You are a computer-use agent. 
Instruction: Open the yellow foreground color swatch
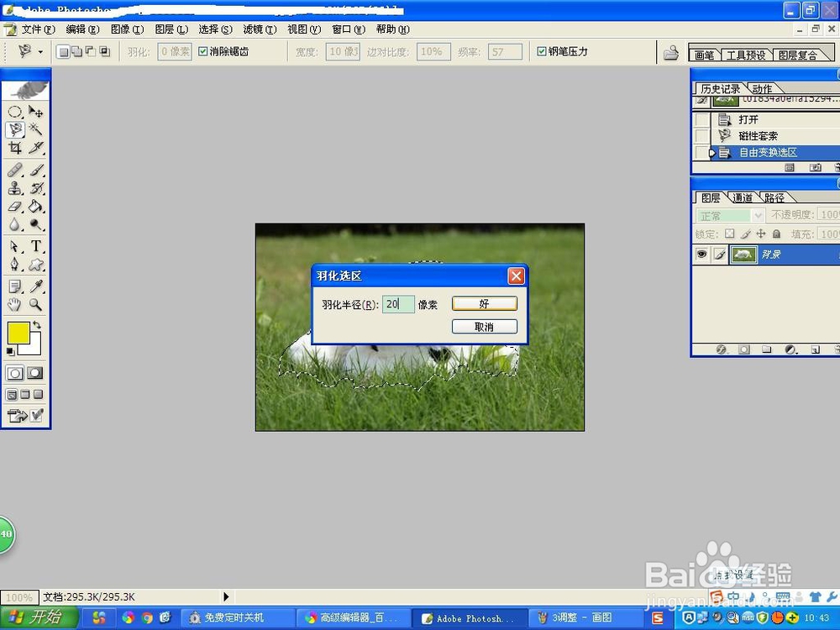point(18,332)
